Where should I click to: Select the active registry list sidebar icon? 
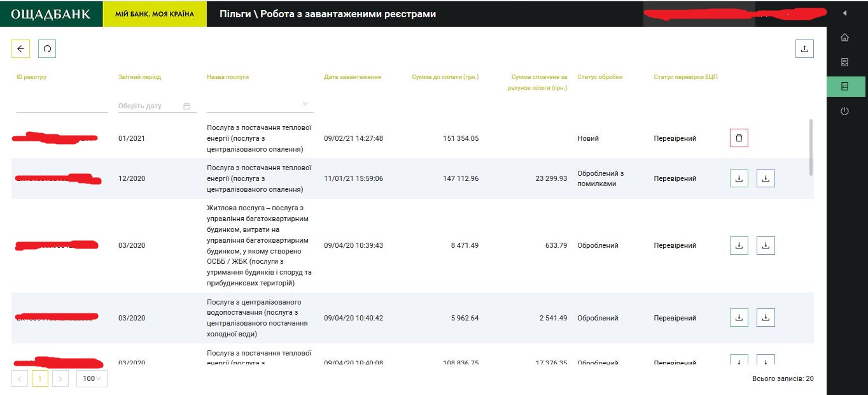(x=846, y=87)
